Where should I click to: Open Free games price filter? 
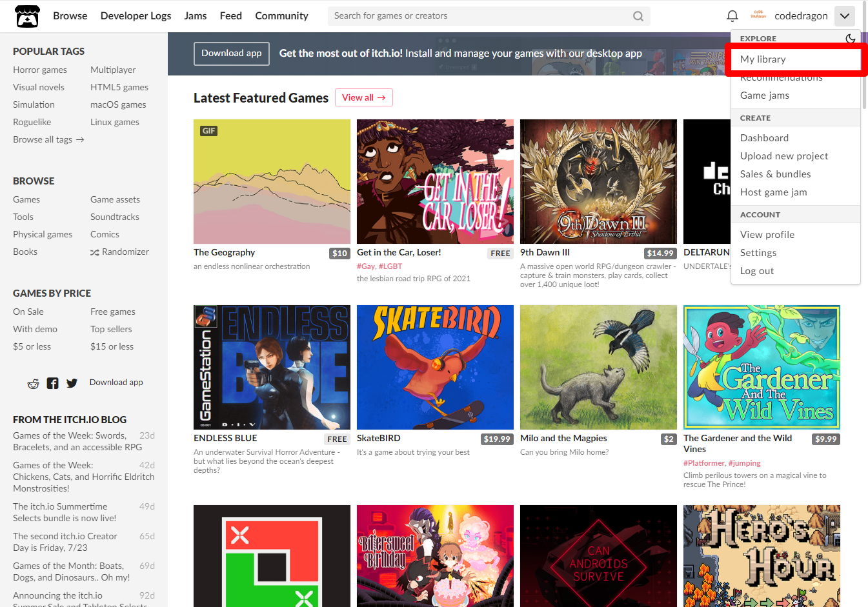(x=113, y=312)
